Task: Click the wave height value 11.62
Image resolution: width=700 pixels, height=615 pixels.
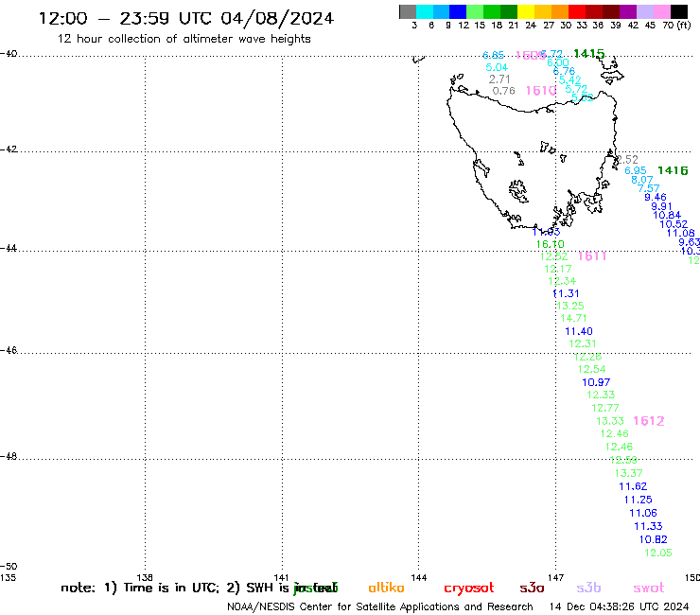Action: click(633, 486)
